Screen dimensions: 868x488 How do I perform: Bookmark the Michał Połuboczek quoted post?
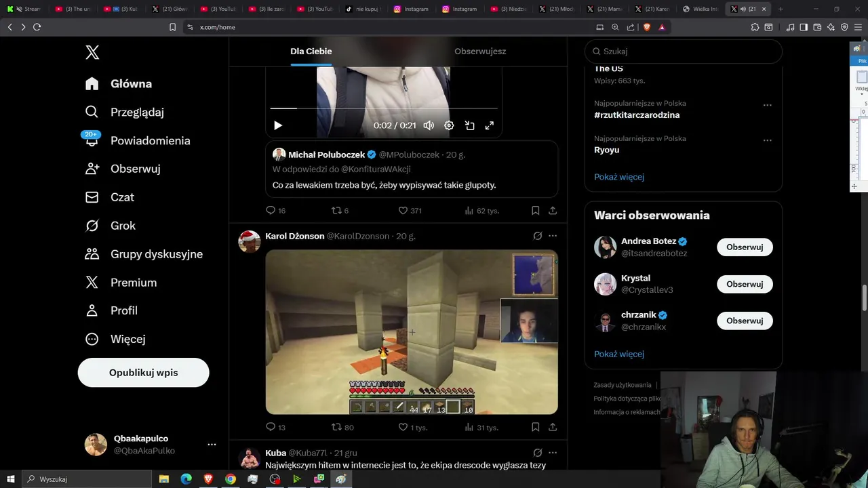(535, 211)
